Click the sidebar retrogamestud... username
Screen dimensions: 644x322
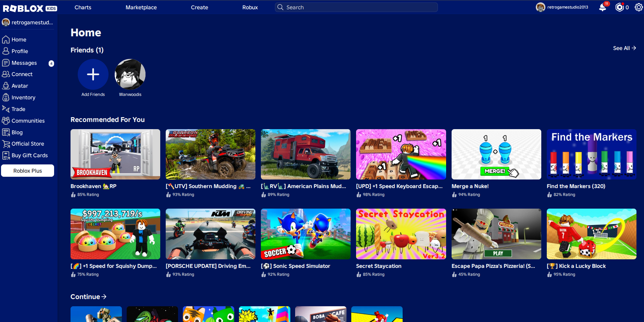pyautogui.click(x=32, y=23)
